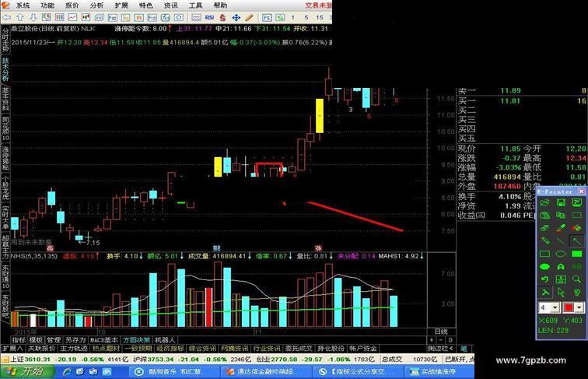The width and height of the screenshot is (588, 379).
Task: Open the 功能 menu
Action: [x=47, y=5]
